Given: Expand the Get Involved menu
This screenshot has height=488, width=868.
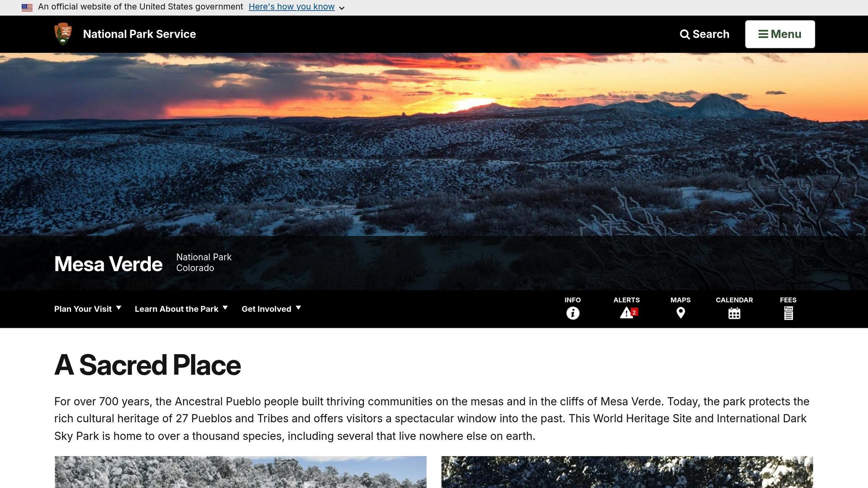Looking at the screenshot, I should (271, 309).
